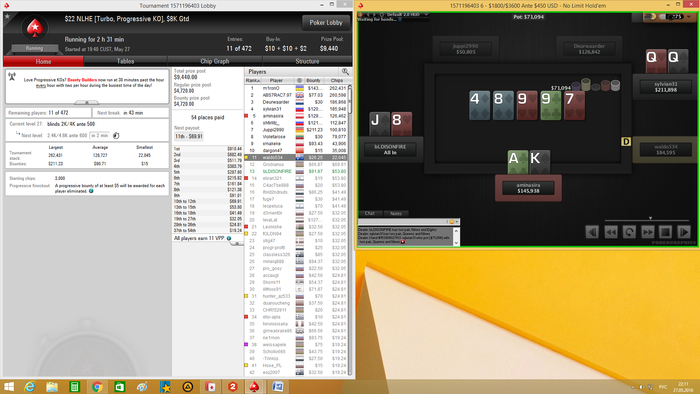The width and height of the screenshot is (700, 394).
Task: Click Deurwaarder player seat
Action: pos(589,49)
